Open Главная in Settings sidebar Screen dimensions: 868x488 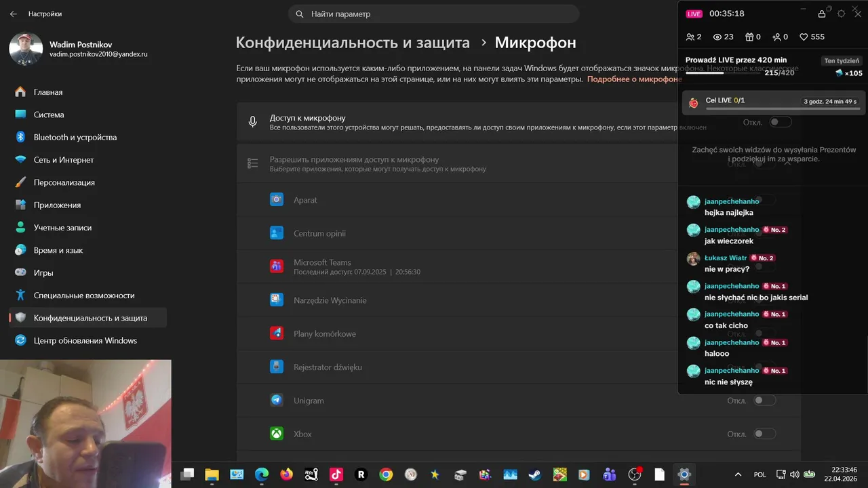[87, 92]
